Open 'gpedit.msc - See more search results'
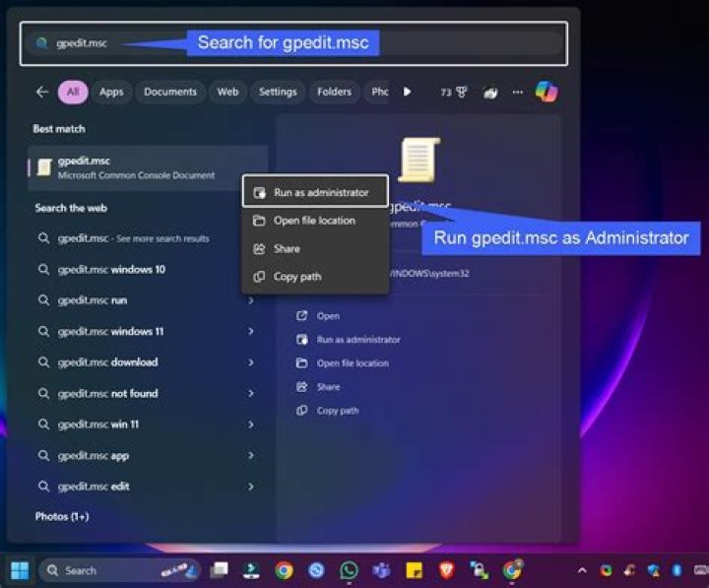709x588 pixels. coord(136,238)
